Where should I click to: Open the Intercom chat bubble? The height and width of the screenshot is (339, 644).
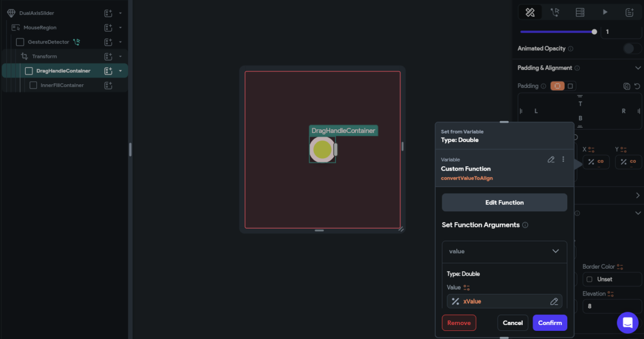(x=627, y=322)
